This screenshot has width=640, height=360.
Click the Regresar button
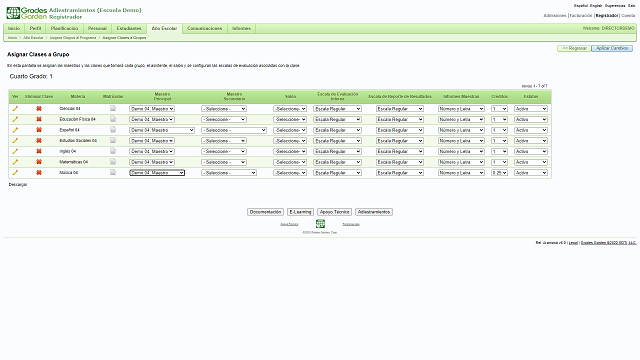coord(574,48)
